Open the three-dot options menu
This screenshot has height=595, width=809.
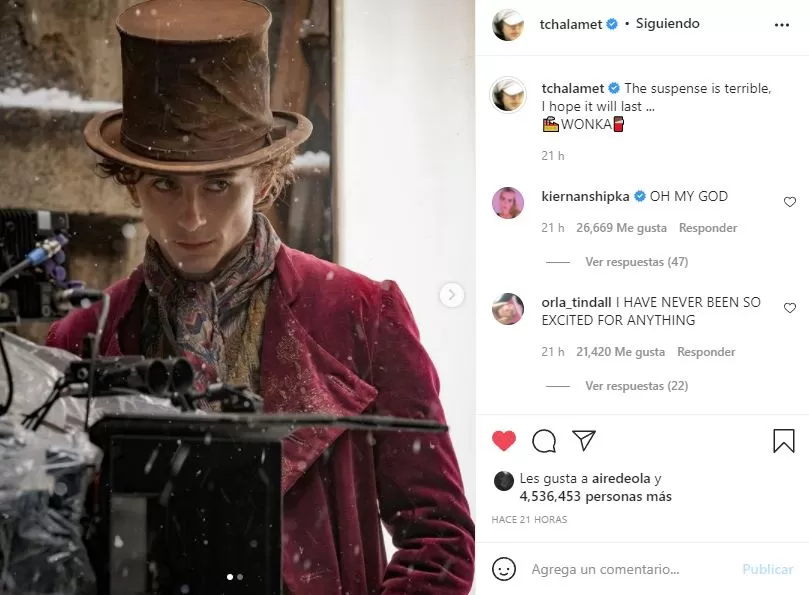[x=782, y=25]
